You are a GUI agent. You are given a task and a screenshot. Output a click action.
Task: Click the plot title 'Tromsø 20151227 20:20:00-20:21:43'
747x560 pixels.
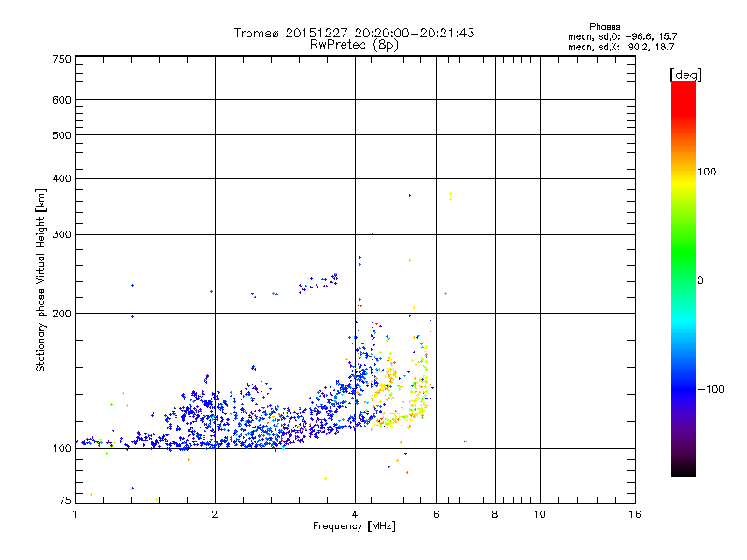(x=354, y=33)
